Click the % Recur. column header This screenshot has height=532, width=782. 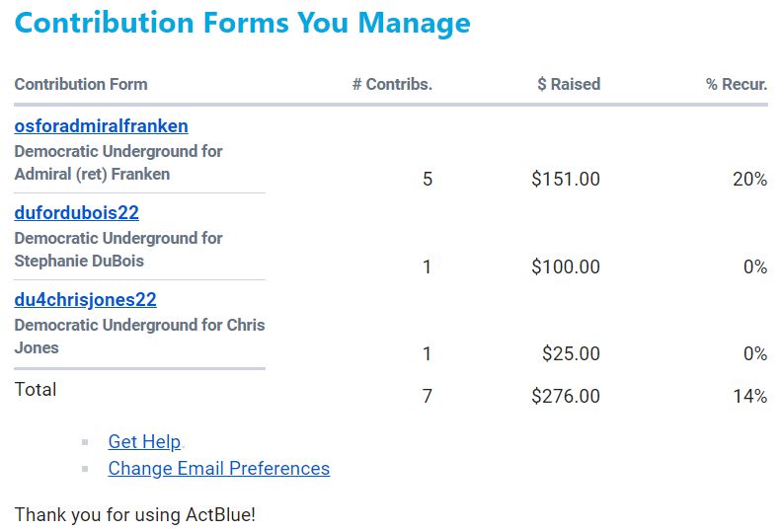pos(736,85)
